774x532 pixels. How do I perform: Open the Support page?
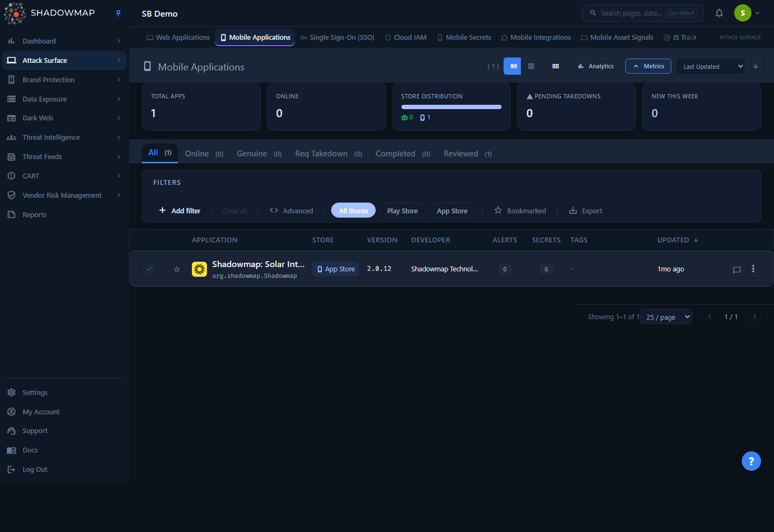click(64, 431)
